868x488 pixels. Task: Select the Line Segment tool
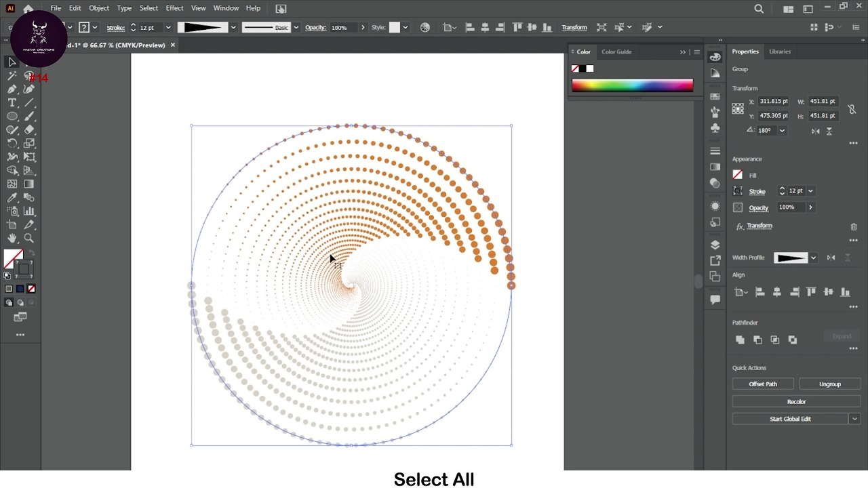coord(29,103)
